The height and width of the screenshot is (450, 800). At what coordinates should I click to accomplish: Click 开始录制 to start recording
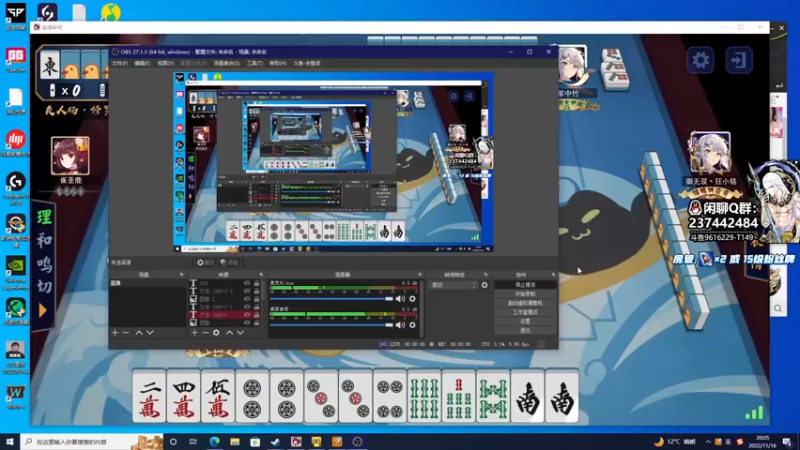tap(525, 294)
